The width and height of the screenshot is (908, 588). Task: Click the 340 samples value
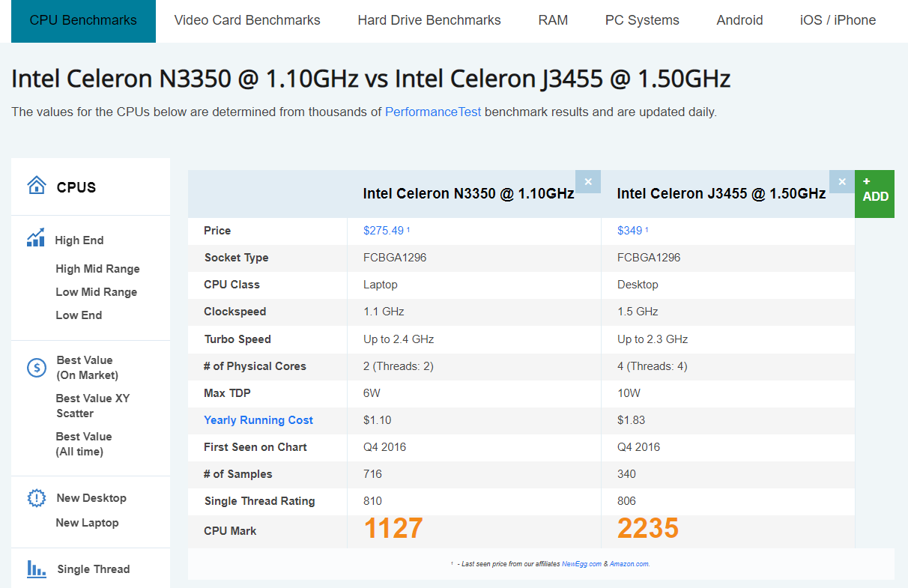(626, 474)
